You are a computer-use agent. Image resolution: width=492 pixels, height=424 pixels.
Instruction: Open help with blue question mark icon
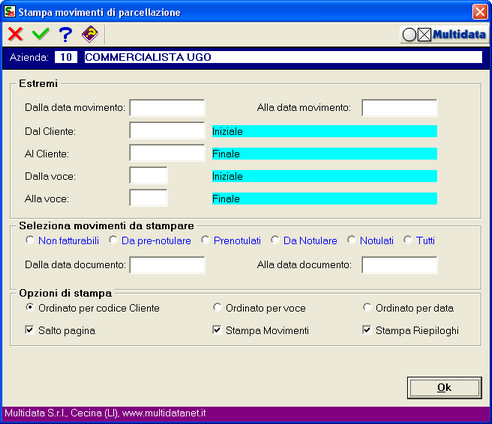(65, 34)
